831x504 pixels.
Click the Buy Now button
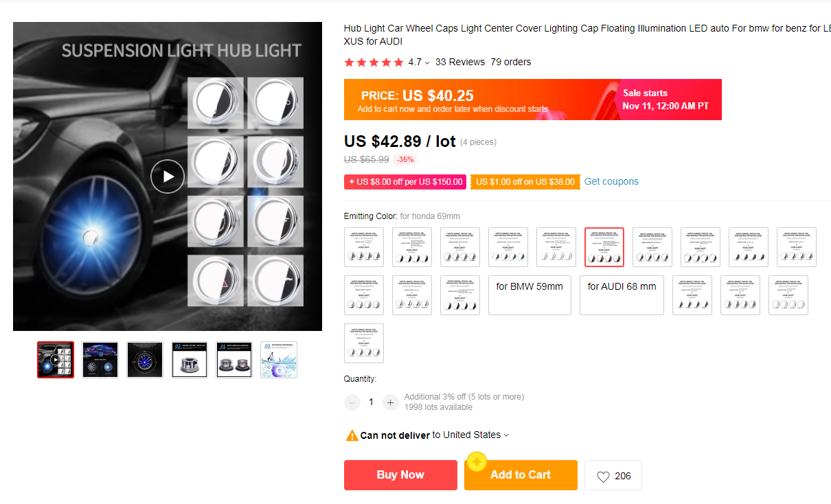(x=400, y=475)
